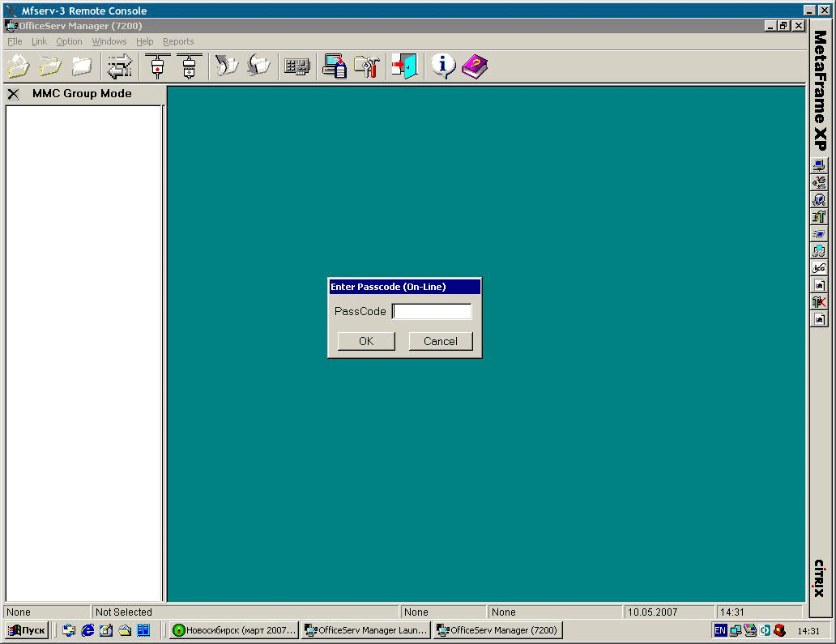Viewport: 836px width, 644px height.
Task: Open the Option menu
Action: click(x=70, y=41)
